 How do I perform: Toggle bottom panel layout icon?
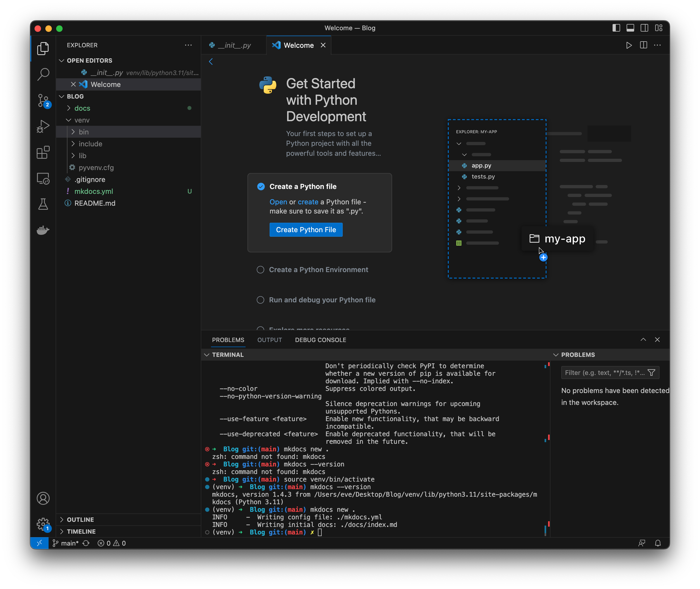(x=630, y=28)
